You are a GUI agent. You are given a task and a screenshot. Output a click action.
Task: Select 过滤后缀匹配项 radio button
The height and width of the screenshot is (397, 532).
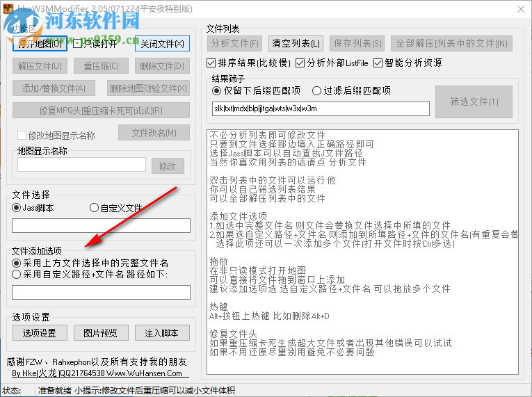pos(316,90)
